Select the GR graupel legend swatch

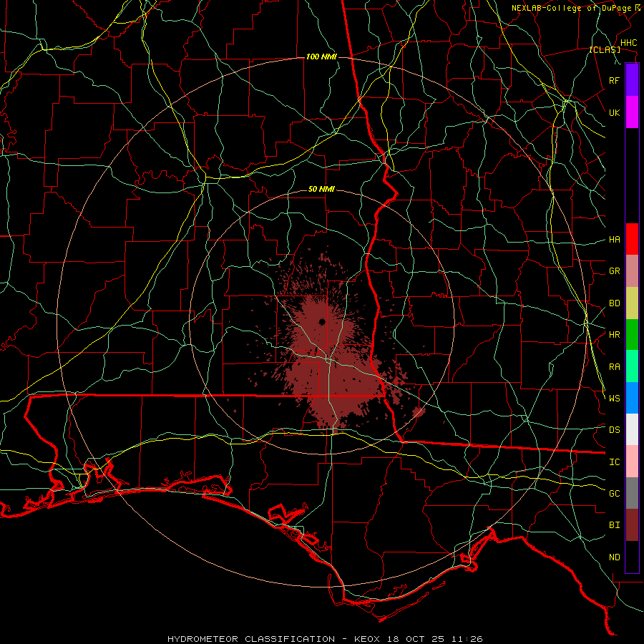(632, 271)
